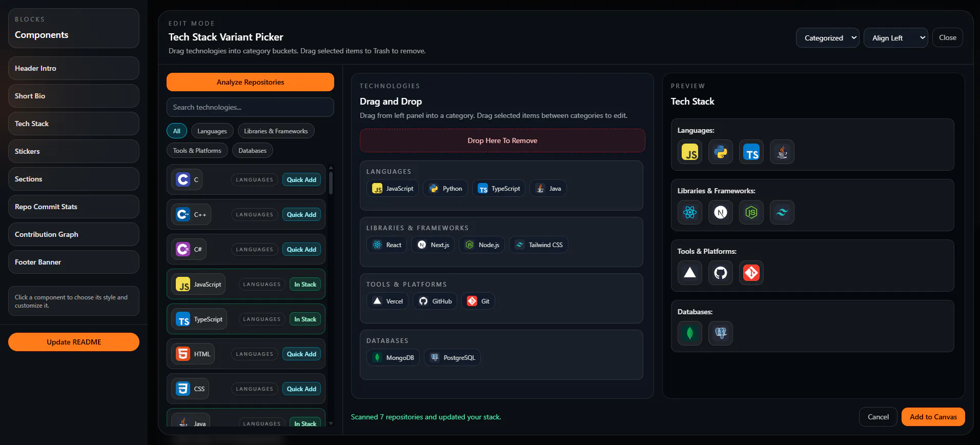The width and height of the screenshot is (980, 445).
Task: Select the Python chip in Languages bucket
Action: [445, 189]
